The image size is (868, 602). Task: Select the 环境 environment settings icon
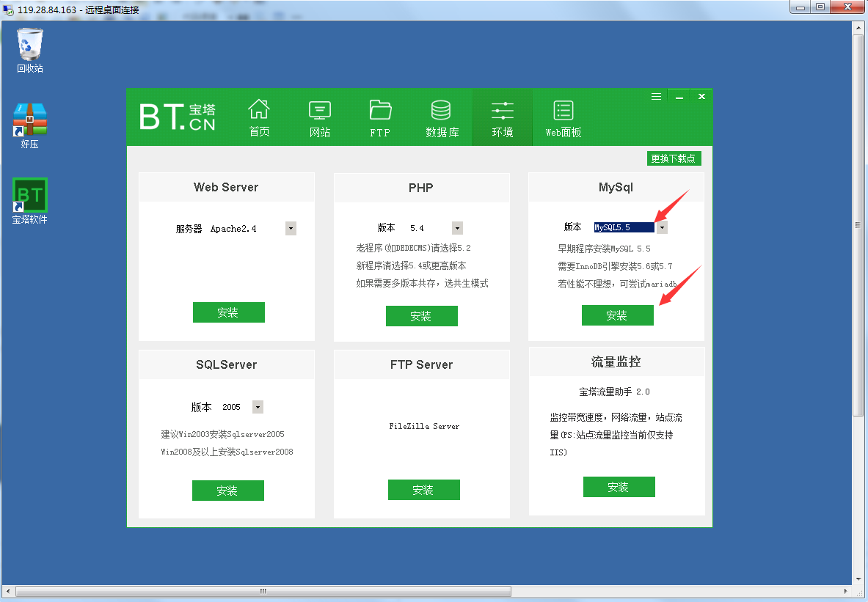[503, 118]
